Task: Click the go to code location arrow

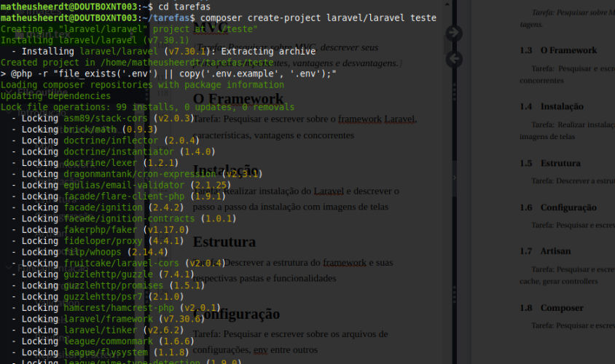Action: pos(454,59)
